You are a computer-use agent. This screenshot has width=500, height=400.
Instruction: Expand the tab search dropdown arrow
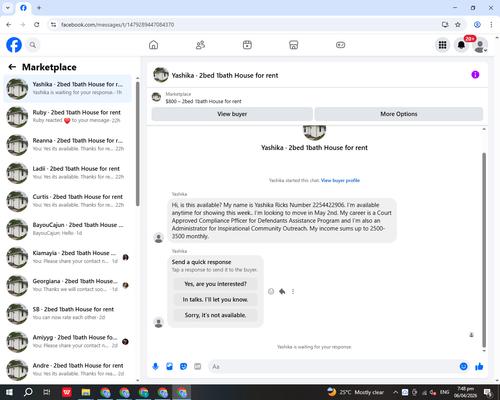8,8
